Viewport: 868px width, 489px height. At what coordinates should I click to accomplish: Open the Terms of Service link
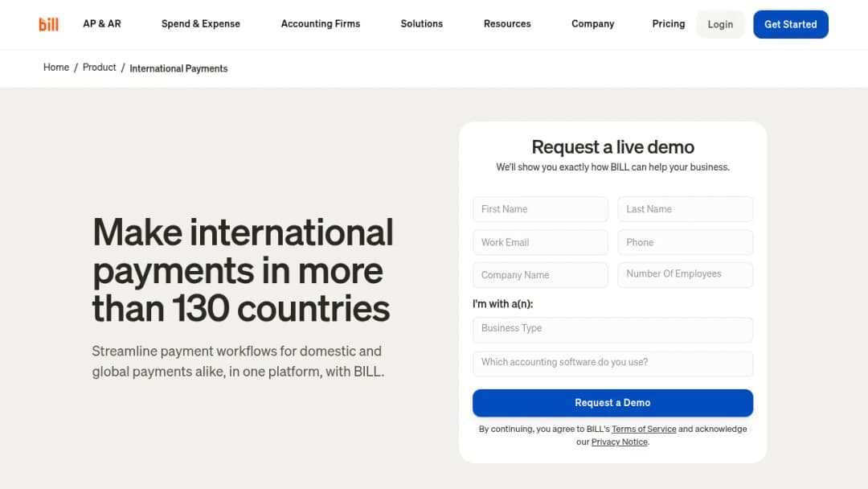pos(644,429)
